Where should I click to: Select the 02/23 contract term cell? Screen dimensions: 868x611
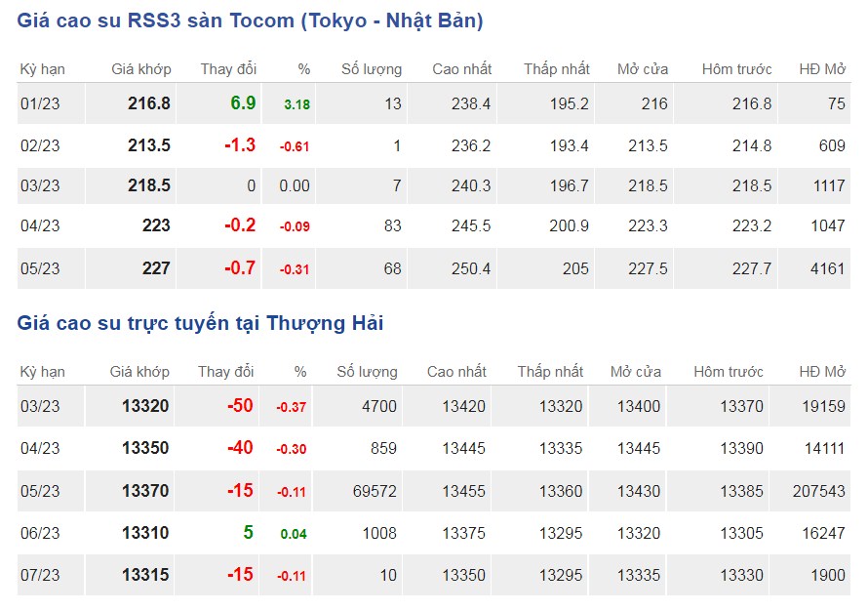[x=40, y=145]
